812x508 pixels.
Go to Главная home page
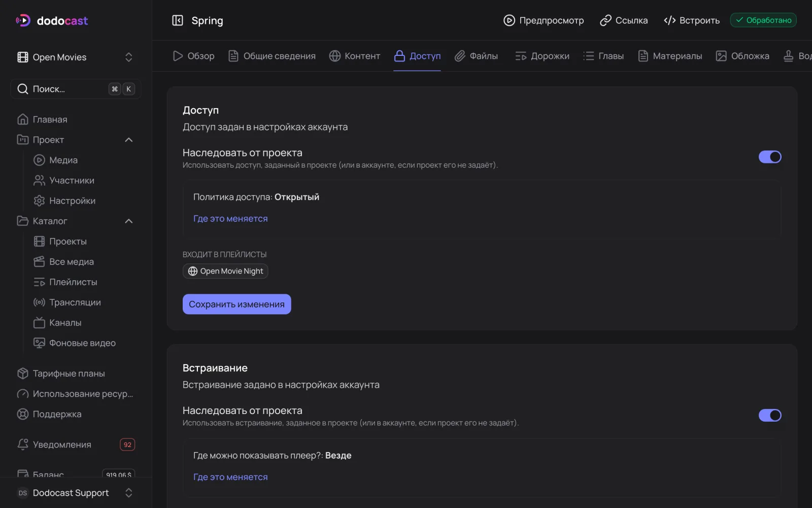[x=42, y=119]
